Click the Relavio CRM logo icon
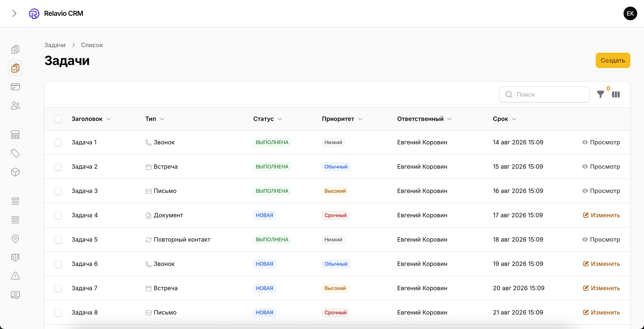The image size is (644, 329). click(34, 13)
